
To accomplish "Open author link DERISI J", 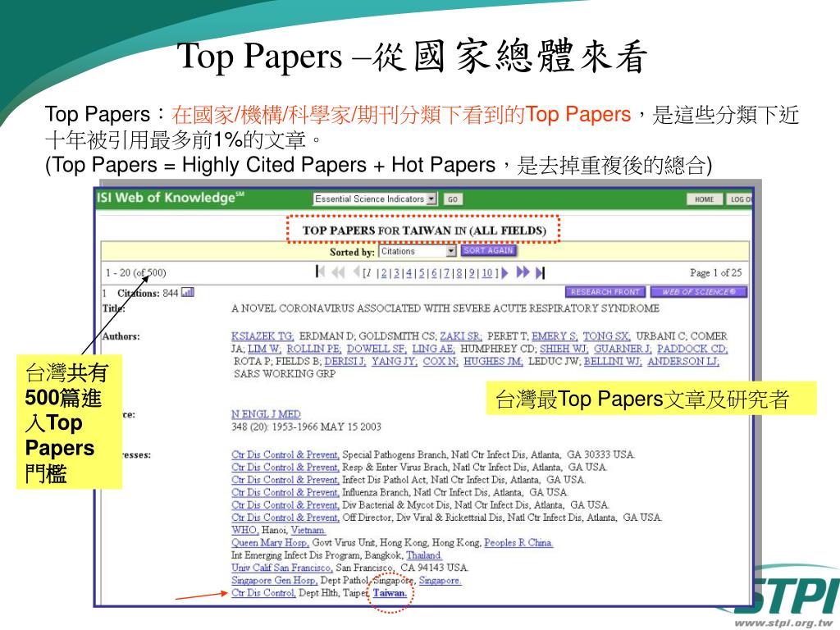I will click(345, 362).
